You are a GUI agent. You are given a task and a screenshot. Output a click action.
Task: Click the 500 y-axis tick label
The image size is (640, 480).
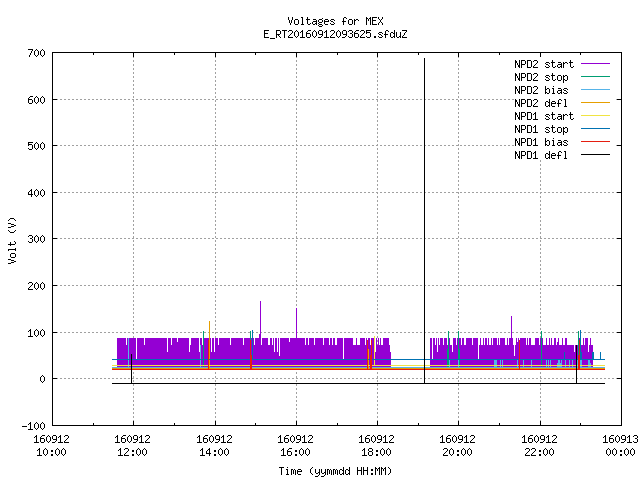tap(37, 147)
